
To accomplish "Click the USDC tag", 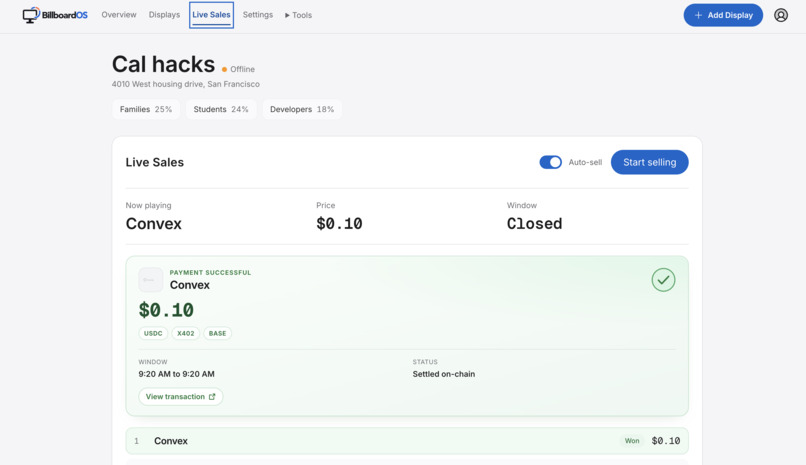I will click(x=153, y=333).
